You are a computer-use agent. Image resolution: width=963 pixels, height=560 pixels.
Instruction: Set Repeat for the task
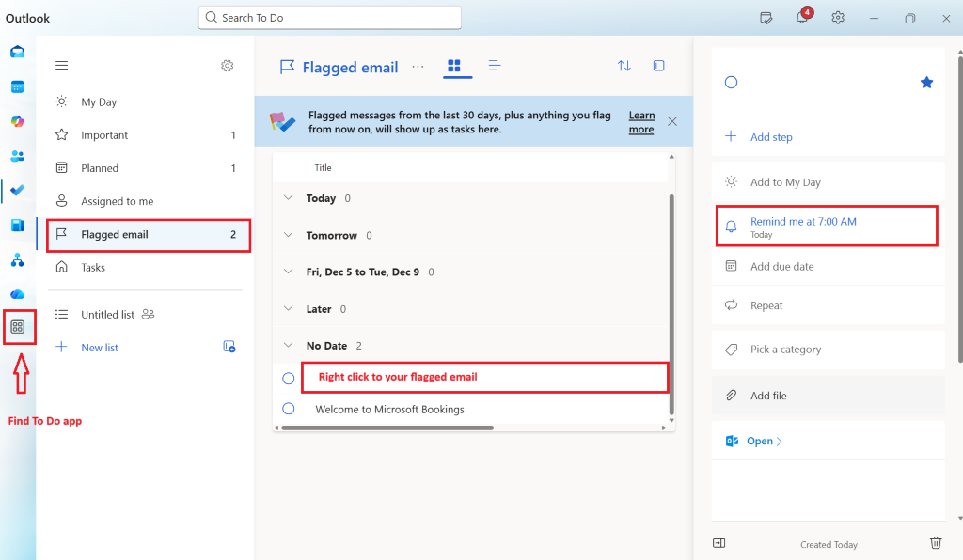(828, 305)
